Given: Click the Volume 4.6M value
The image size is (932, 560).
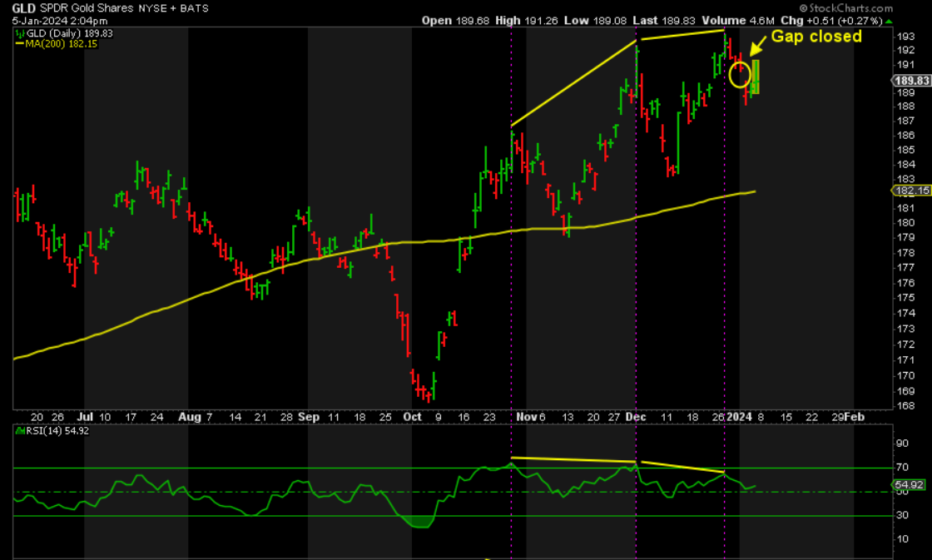Looking at the screenshot, I should (x=737, y=21).
